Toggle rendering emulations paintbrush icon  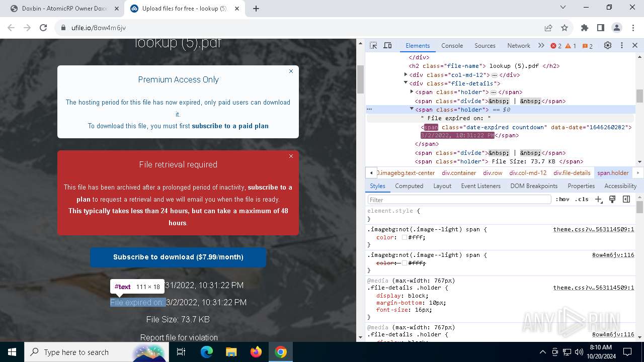(x=612, y=199)
